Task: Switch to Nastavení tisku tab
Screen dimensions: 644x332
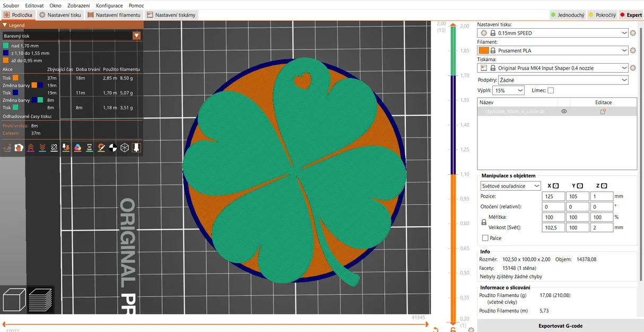Action: 60,15
